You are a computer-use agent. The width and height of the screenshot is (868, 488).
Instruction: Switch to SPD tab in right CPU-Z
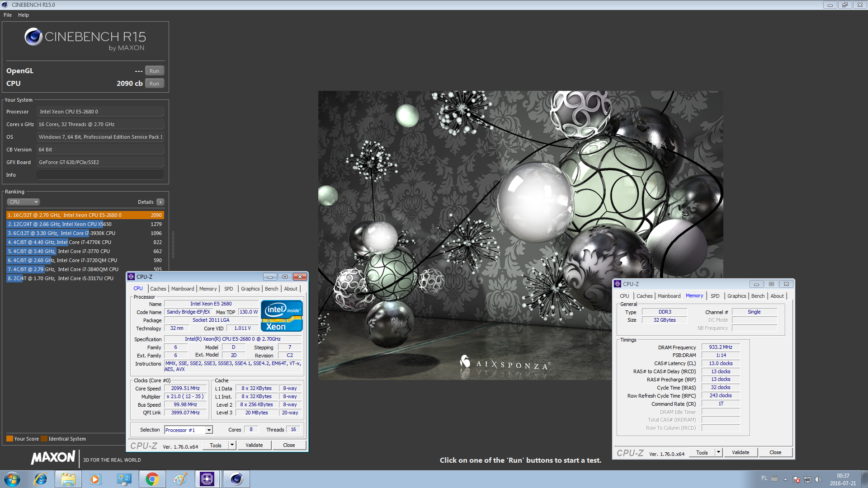click(715, 296)
